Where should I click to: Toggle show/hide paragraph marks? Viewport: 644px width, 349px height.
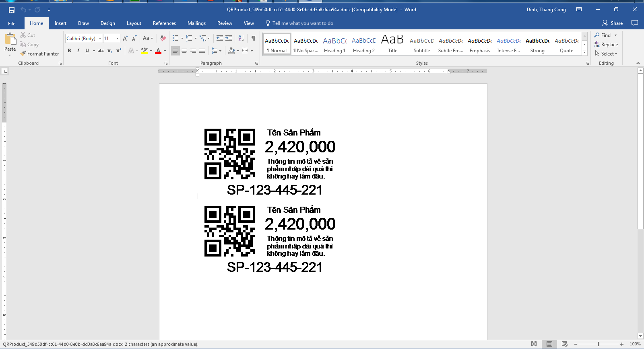click(x=254, y=38)
